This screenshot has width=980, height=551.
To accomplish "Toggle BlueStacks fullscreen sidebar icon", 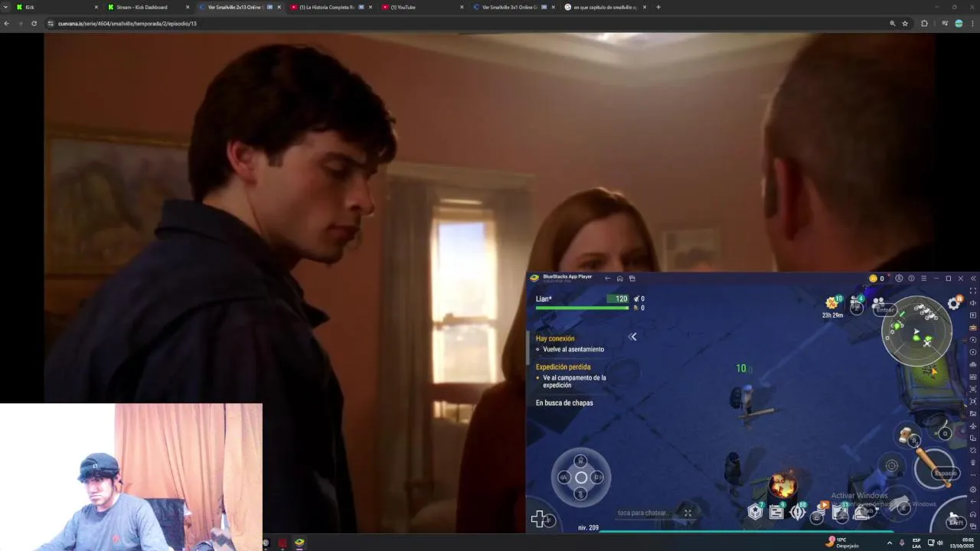I will (x=973, y=291).
